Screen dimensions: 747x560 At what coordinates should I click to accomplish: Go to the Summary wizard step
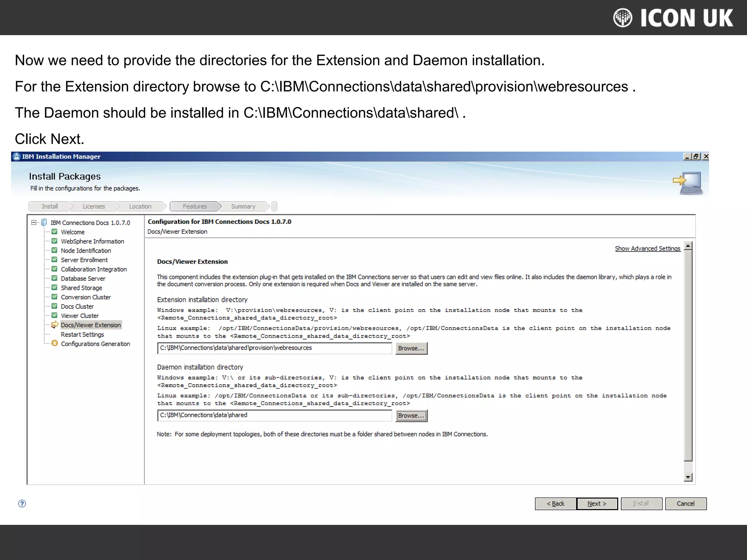243,206
